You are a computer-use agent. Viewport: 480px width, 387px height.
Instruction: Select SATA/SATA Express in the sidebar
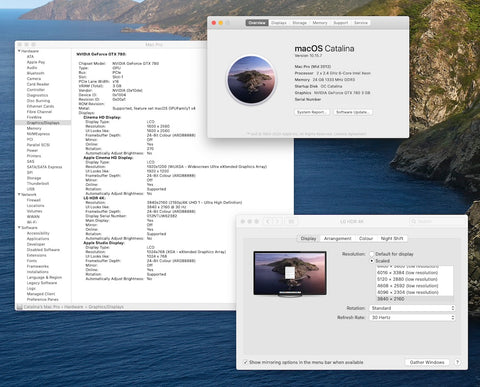coord(44,167)
